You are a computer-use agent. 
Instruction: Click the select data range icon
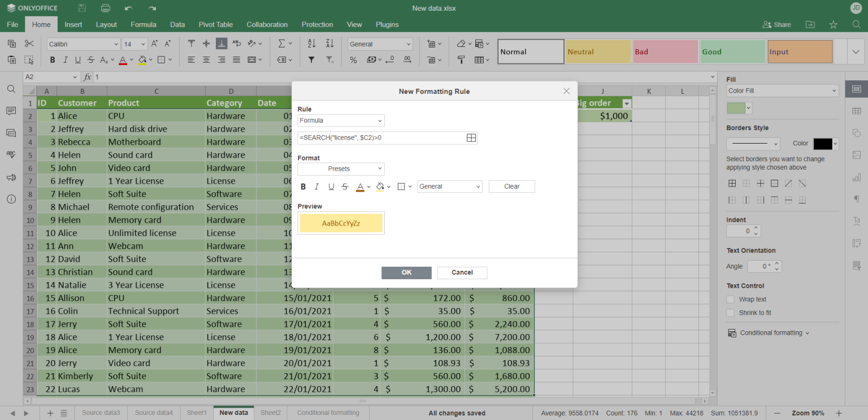click(471, 138)
